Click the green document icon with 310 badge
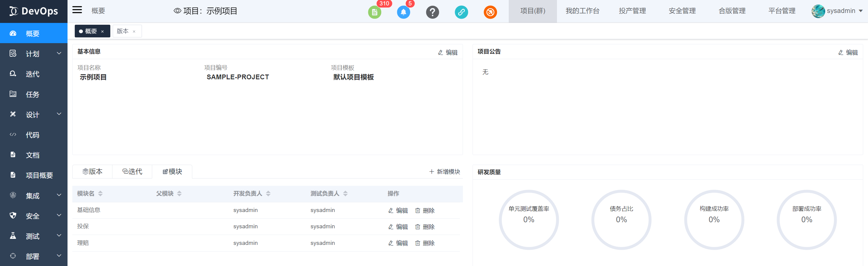868x266 pixels. point(374,12)
